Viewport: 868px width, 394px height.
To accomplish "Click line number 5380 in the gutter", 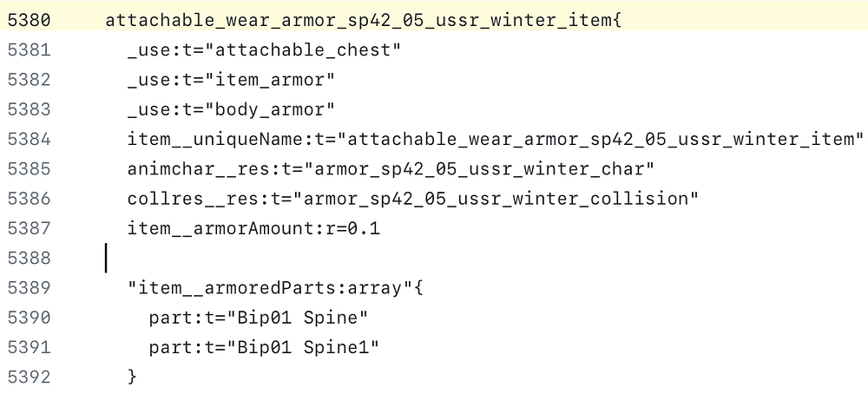I will 29,21.
